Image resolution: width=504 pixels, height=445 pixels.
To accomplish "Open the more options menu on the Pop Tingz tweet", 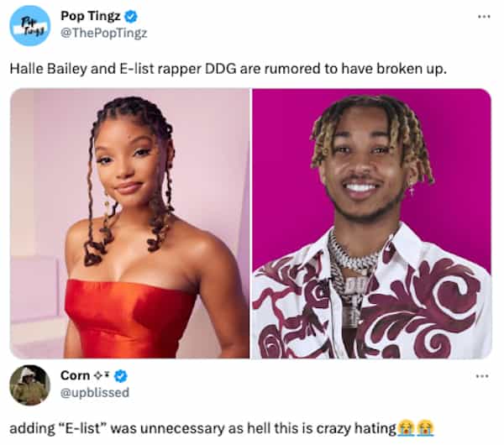I will pos(484,17).
